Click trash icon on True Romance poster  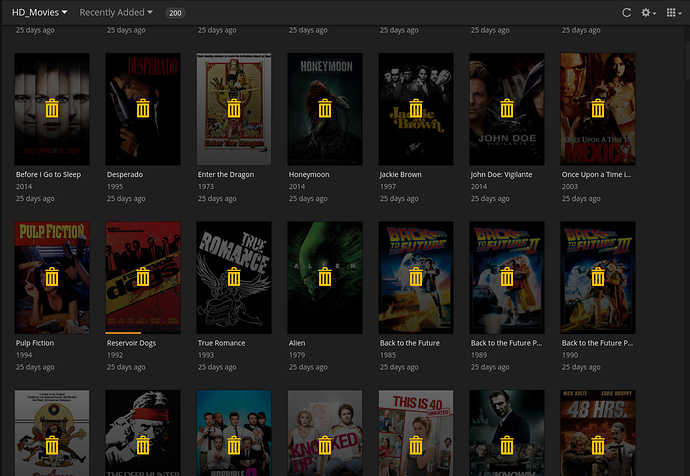point(234,277)
